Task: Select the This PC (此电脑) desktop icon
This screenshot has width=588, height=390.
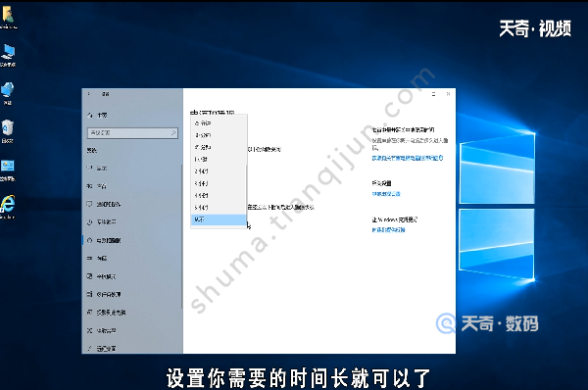Action: tap(8, 55)
